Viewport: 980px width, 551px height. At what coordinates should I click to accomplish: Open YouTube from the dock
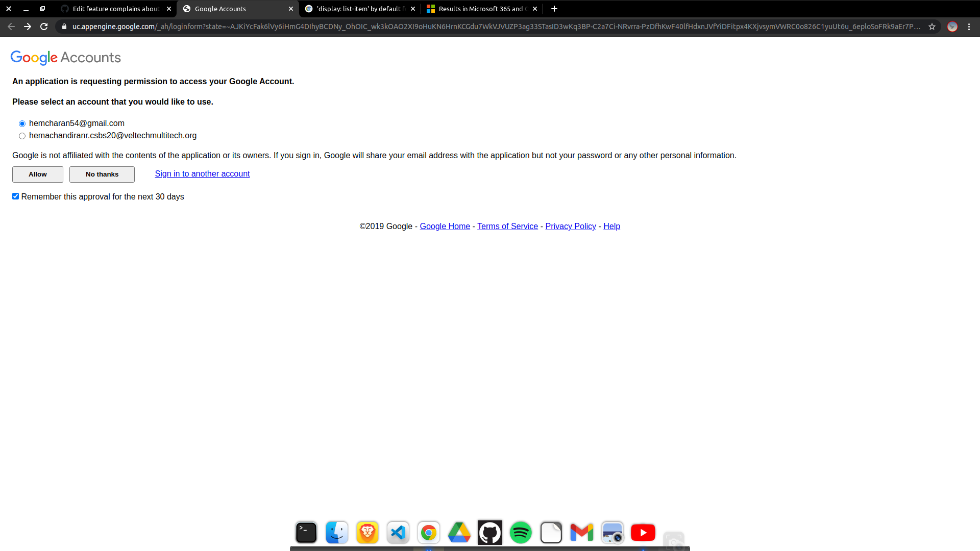coord(643,532)
